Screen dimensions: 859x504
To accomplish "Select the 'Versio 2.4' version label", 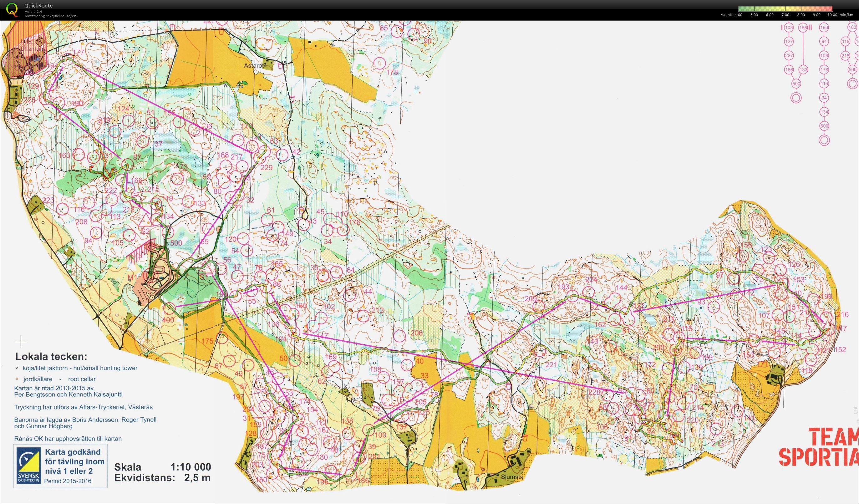I will (33, 11).
